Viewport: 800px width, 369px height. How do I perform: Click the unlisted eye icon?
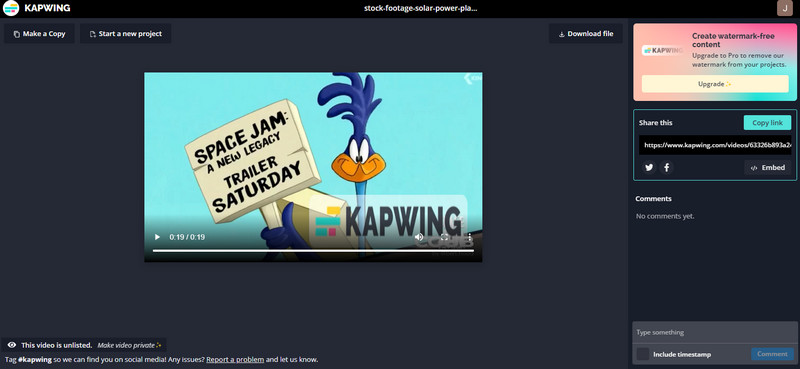tap(12, 345)
